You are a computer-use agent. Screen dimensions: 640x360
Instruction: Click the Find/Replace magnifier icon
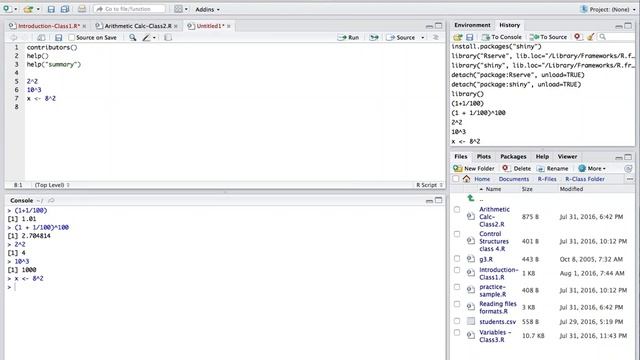[x=132, y=37]
